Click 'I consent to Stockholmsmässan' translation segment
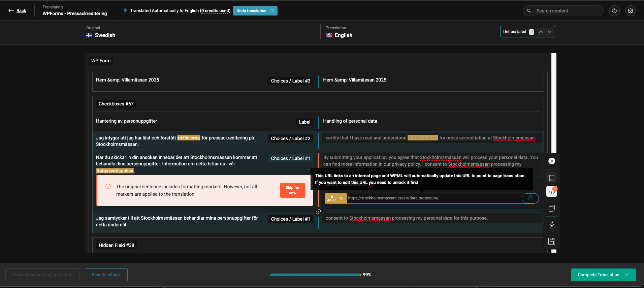Image resolution: width=644 pixels, height=288 pixels. click(431, 218)
